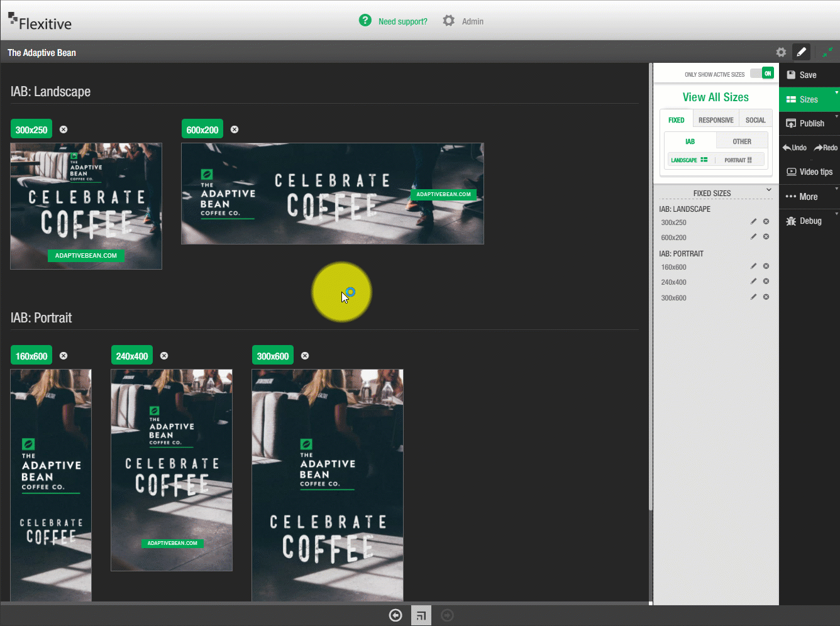Click Undo
Image resolution: width=840 pixels, height=626 pixels.
pos(795,148)
